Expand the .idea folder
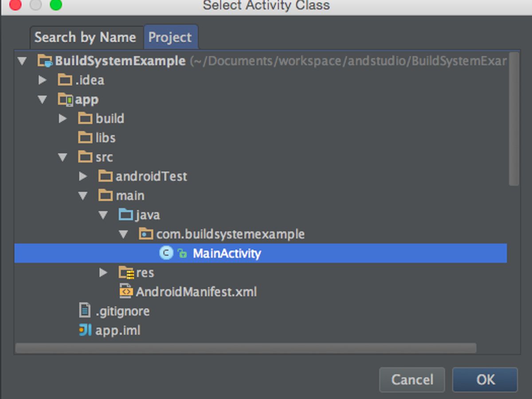 pos(43,80)
